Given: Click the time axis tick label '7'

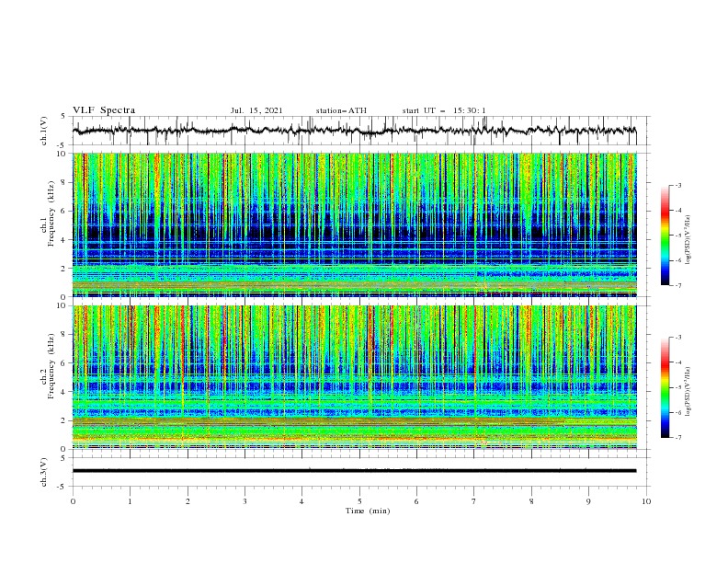Looking at the screenshot, I should click(474, 501).
